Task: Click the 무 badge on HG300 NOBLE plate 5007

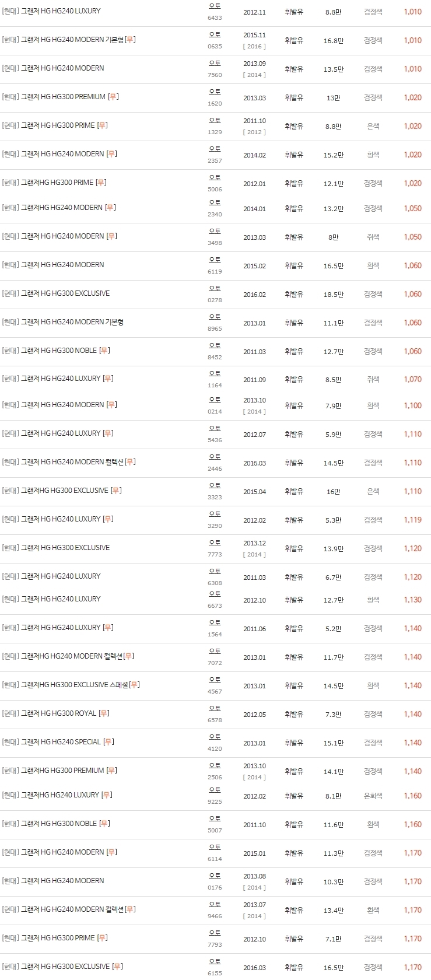Action: pos(104,824)
